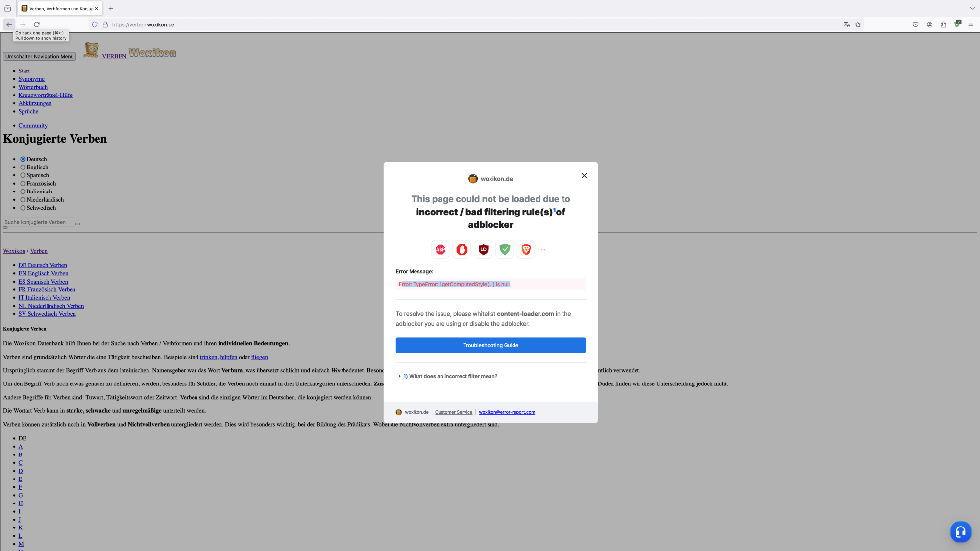
Task: Open the Synonyme menu link
Action: pos(31,79)
